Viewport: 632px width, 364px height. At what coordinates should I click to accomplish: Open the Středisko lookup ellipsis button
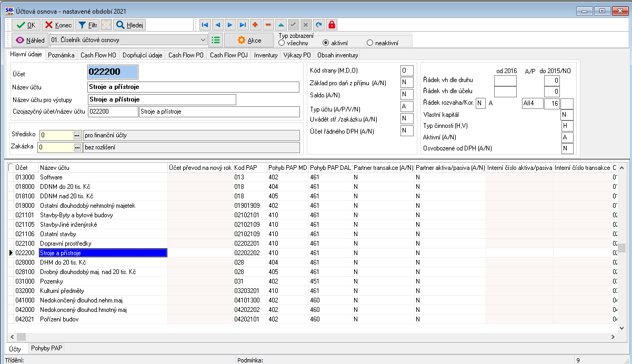coord(77,135)
